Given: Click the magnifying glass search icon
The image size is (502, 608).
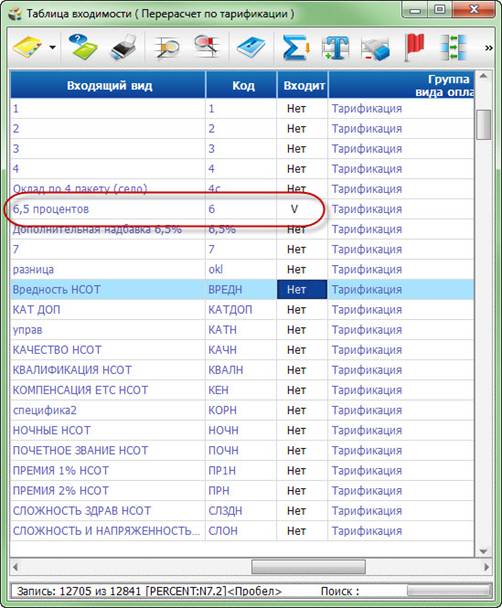Looking at the screenshot, I should [167, 48].
